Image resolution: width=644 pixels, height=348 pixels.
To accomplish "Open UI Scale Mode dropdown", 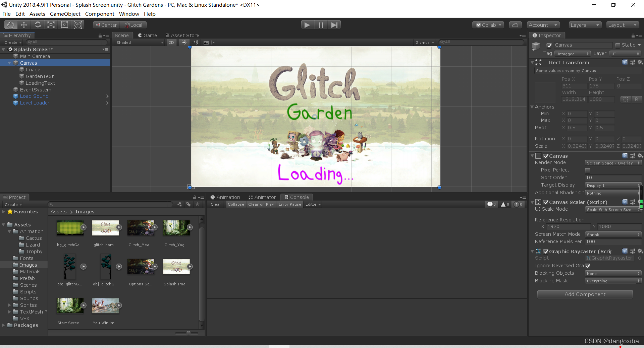I will point(613,210).
